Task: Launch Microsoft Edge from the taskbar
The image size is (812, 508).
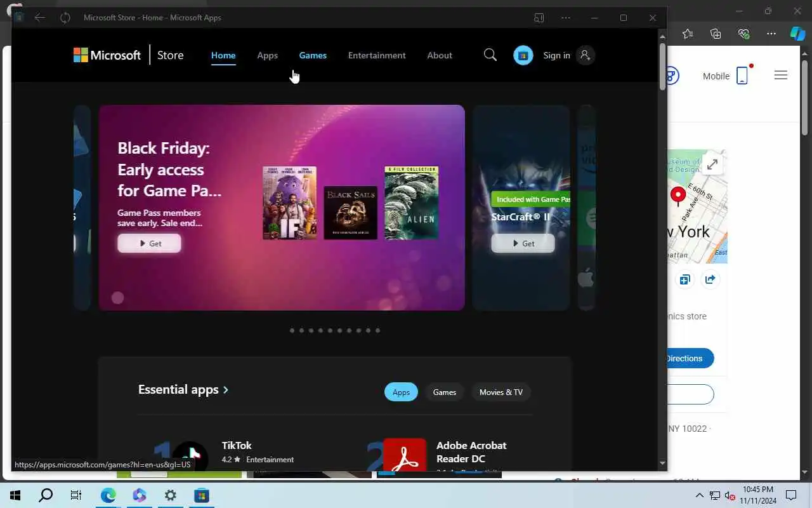Action: pyautogui.click(x=108, y=495)
